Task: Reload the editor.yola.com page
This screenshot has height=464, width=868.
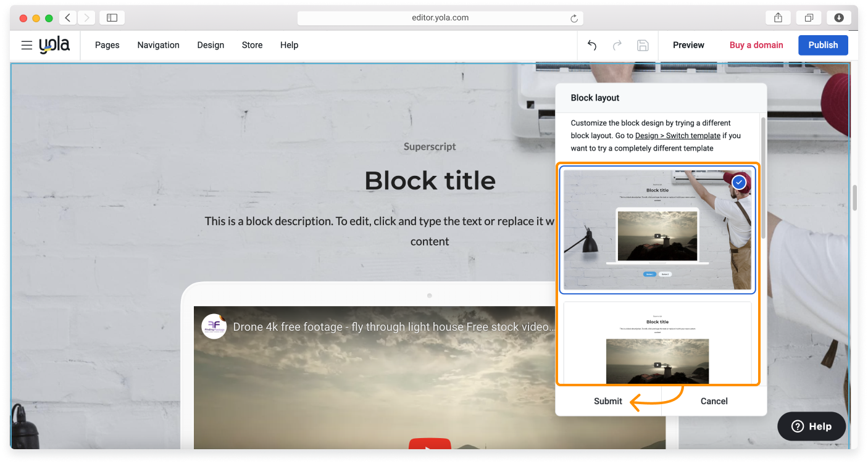Action: pos(575,18)
